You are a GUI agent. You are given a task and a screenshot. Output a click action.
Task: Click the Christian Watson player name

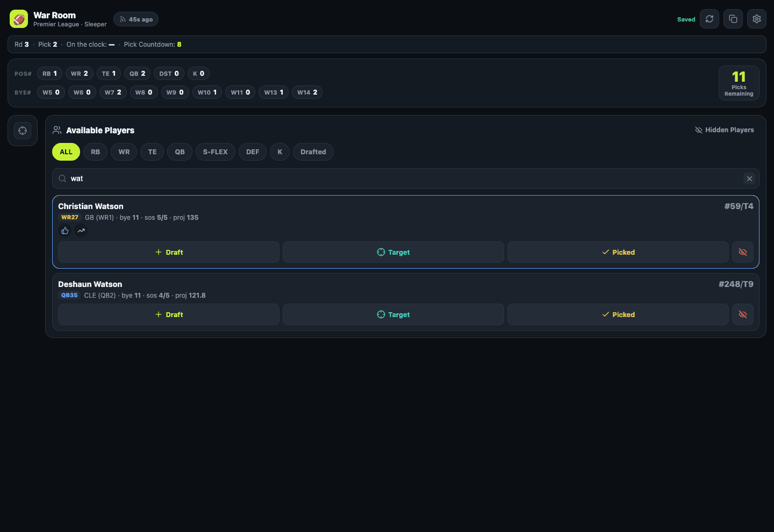[x=91, y=206]
